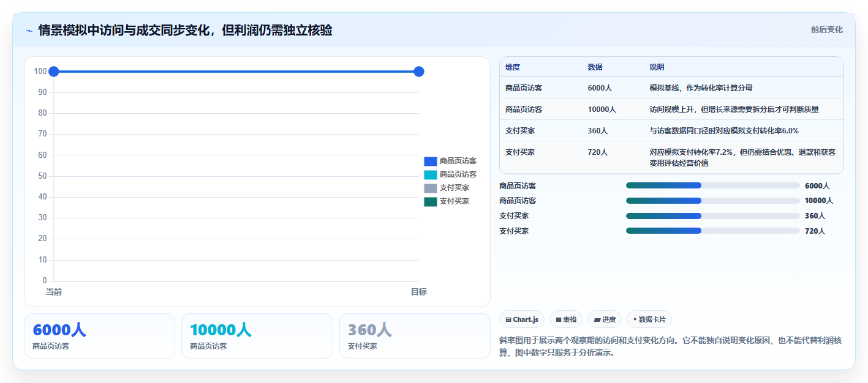Open the 6000人 商品页访客 stat card
Image resolution: width=868 pixels, height=383 pixels.
pos(99,336)
